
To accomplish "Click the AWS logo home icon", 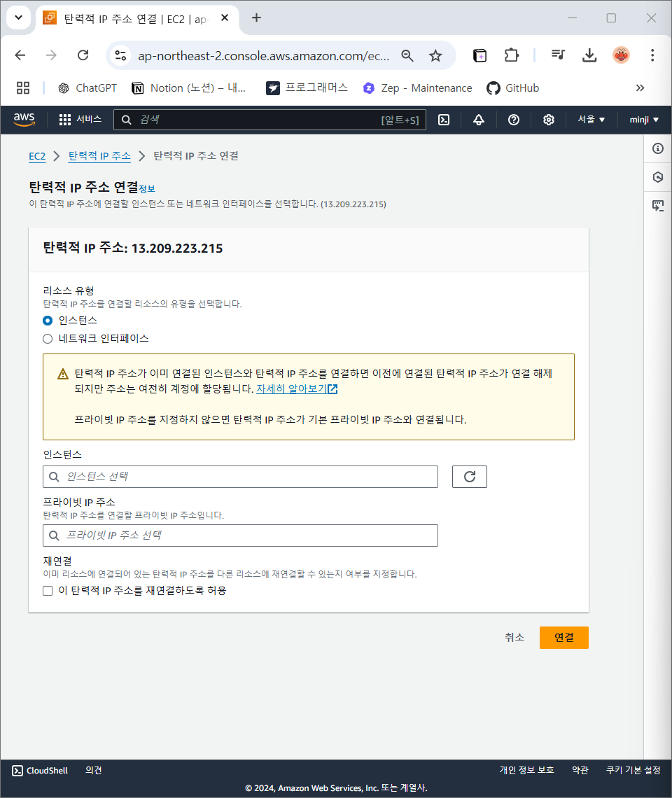I will [24, 120].
